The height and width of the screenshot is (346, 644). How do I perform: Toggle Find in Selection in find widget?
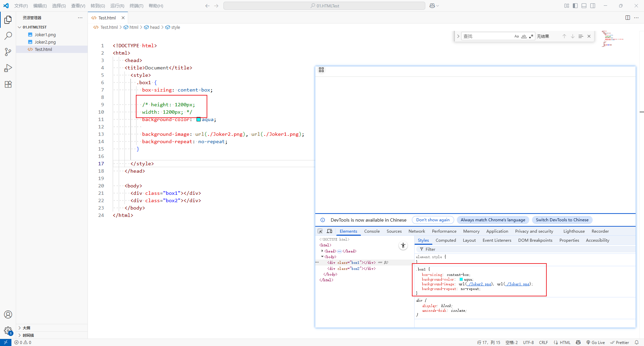click(x=581, y=36)
